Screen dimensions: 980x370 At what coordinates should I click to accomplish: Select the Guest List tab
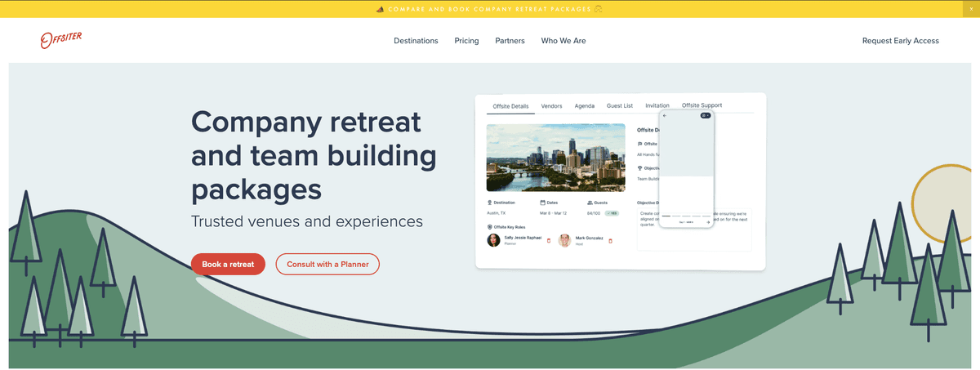tap(619, 106)
